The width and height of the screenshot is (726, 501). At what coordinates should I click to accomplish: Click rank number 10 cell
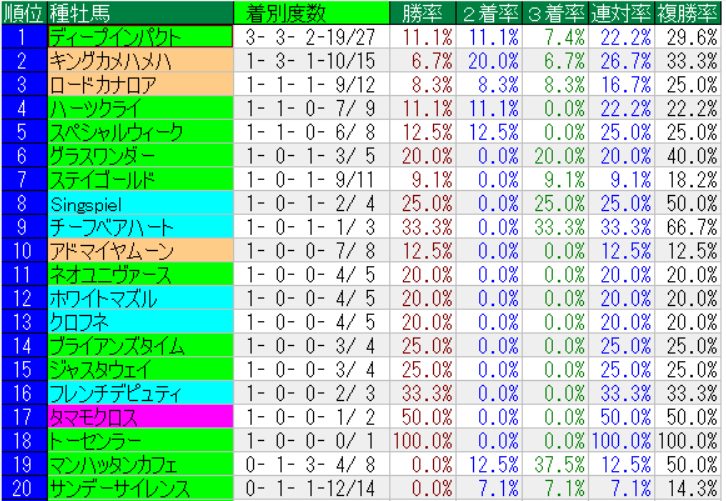23,251
